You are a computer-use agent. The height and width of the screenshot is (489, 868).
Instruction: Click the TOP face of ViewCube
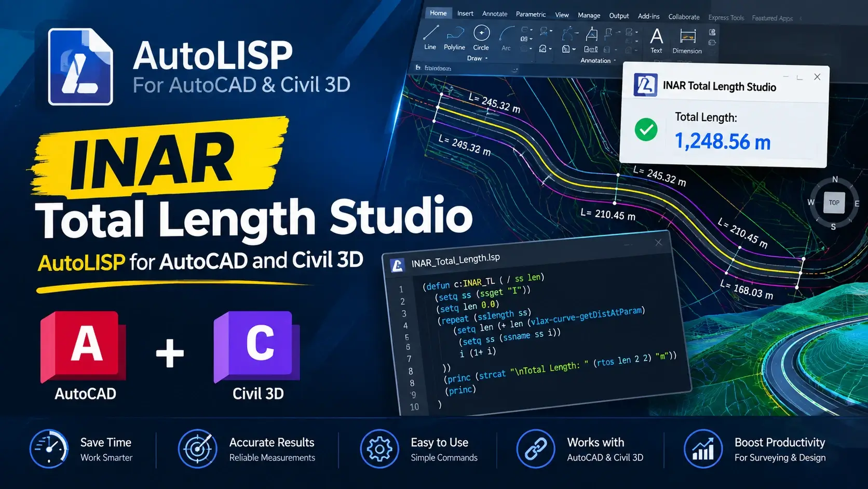point(834,203)
